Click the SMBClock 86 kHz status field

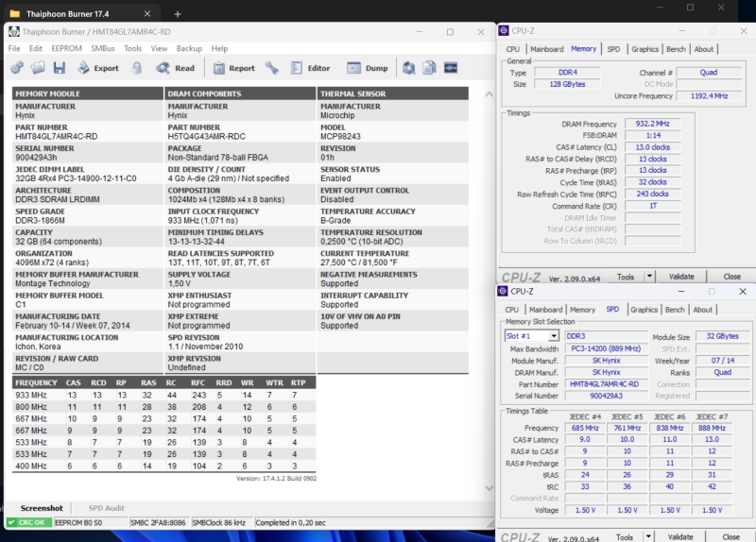pyautogui.click(x=222, y=523)
